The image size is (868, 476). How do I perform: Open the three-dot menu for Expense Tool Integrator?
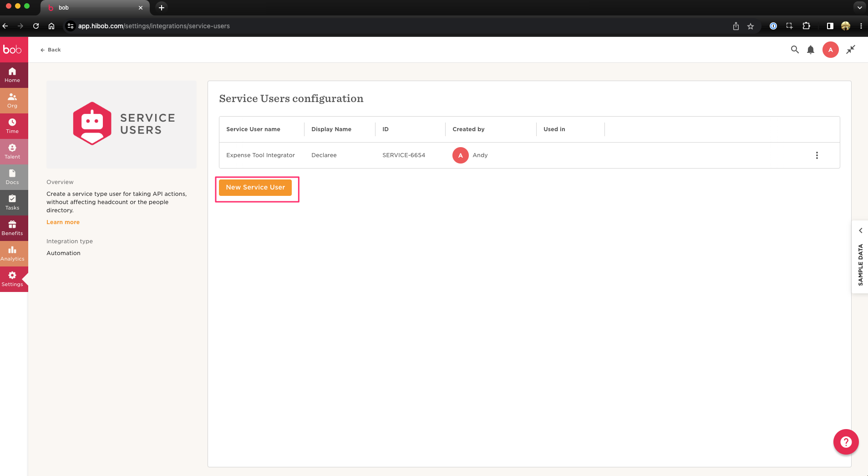tap(817, 155)
